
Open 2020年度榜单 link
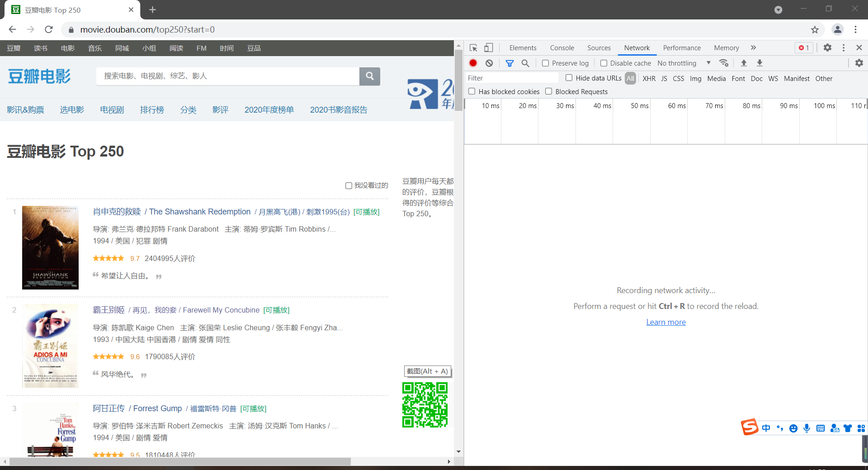269,110
